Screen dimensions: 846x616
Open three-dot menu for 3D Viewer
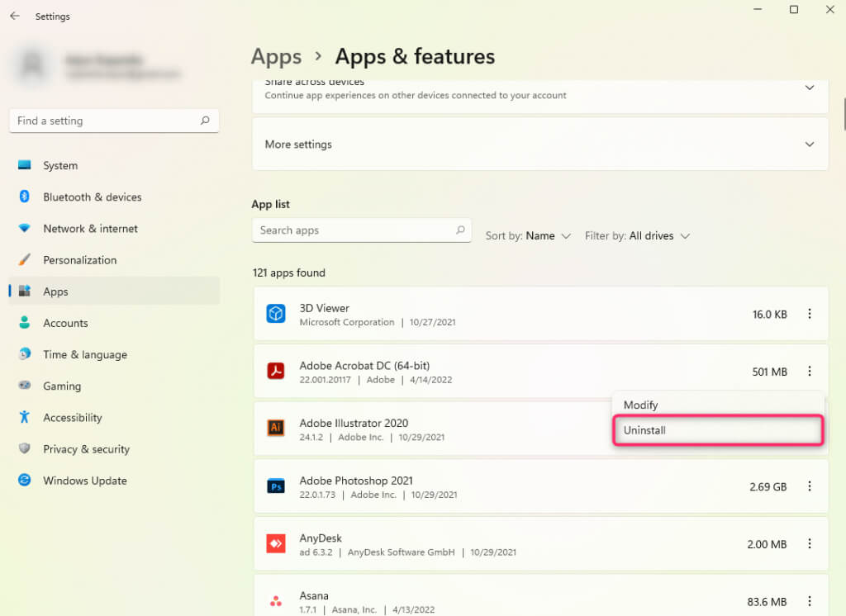click(x=810, y=314)
